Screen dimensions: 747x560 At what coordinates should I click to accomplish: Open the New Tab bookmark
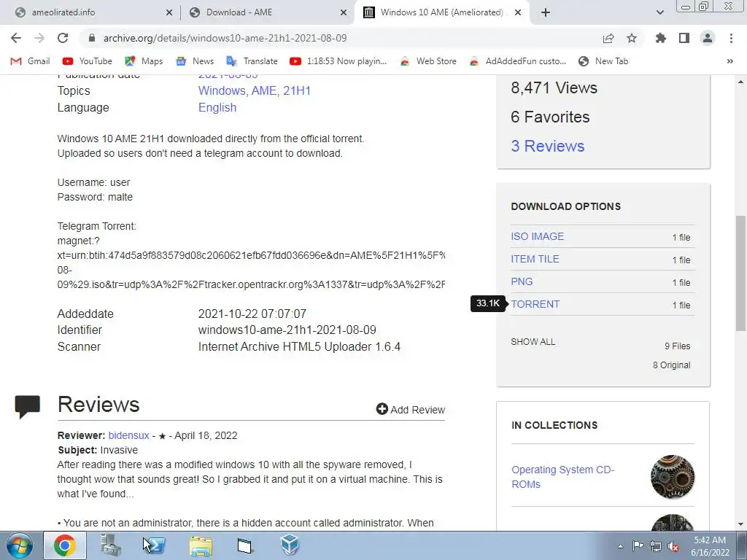pyautogui.click(x=603, y=61)
